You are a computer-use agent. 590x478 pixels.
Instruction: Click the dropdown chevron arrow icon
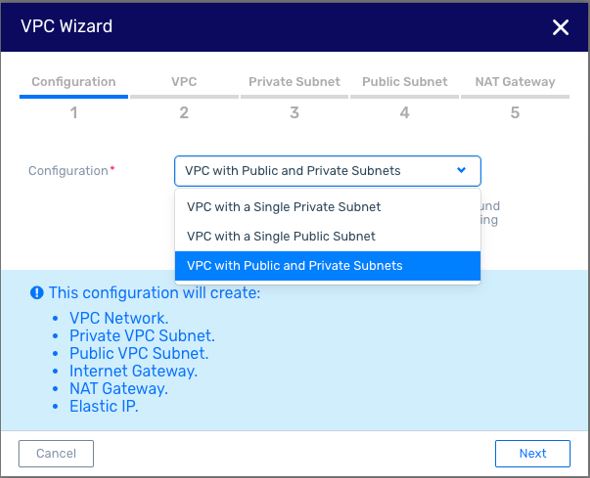[461, 170]
